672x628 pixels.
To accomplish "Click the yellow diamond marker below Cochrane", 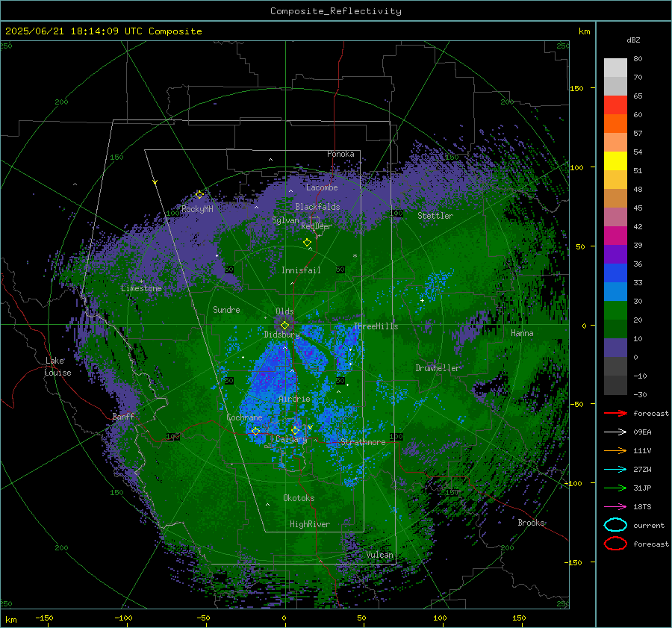I will [255, 431].
